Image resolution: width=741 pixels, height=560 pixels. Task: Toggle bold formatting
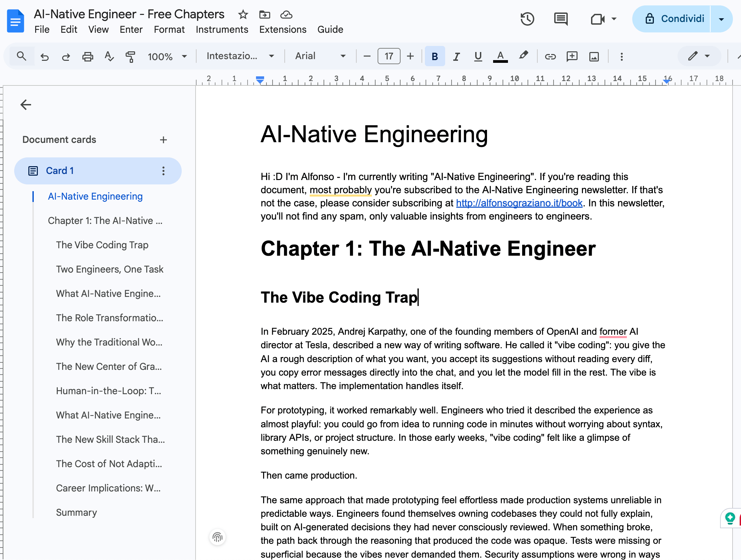point(435,56)
